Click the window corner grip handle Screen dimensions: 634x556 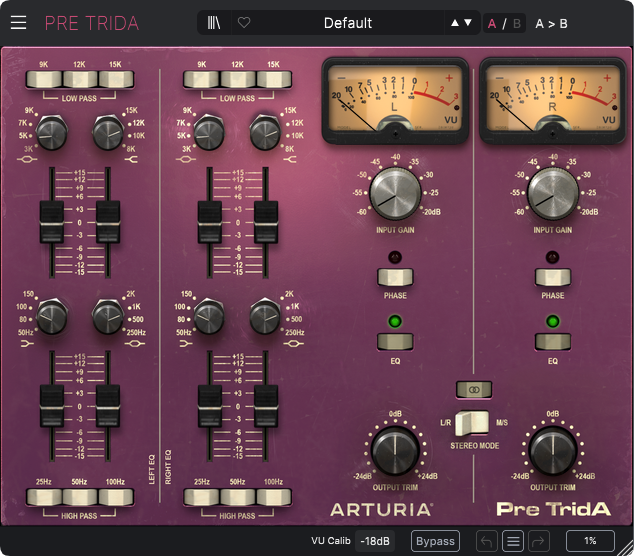click(626, 548)
